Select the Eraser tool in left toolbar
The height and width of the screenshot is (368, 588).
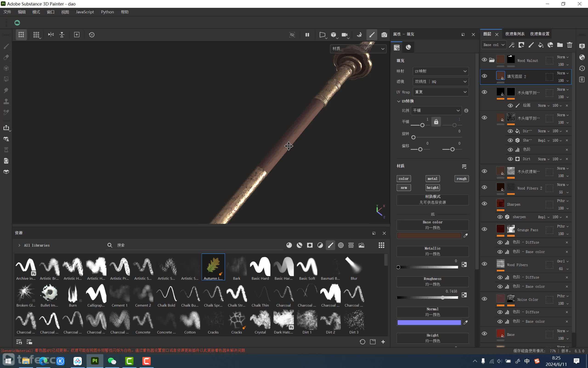[6, 57]
